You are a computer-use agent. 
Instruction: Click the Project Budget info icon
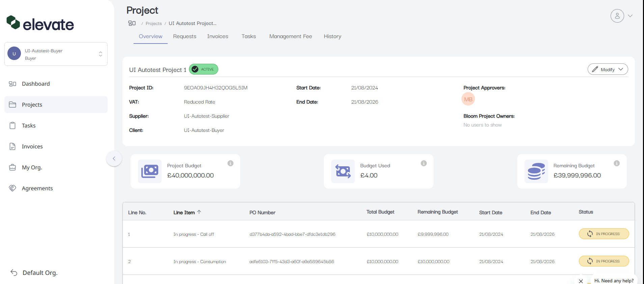click(x=230, y=163)
